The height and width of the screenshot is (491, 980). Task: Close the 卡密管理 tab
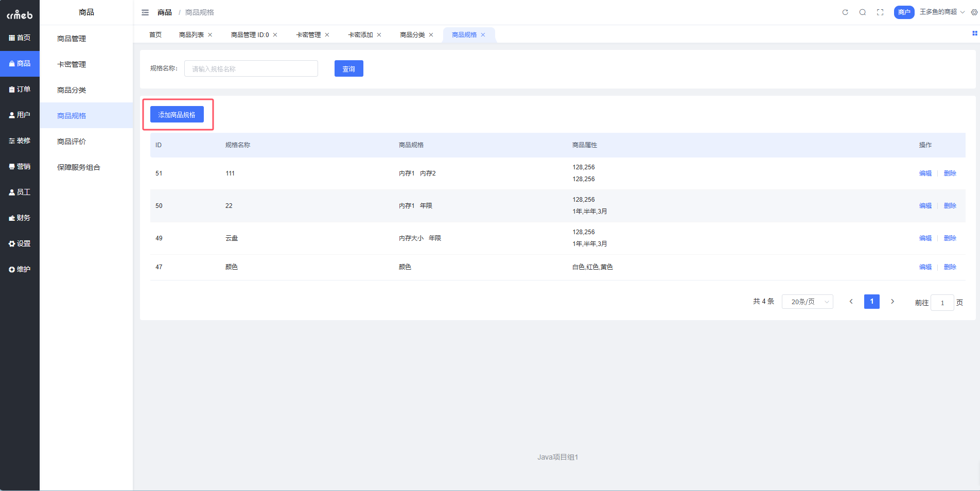[x=327, y=35]
